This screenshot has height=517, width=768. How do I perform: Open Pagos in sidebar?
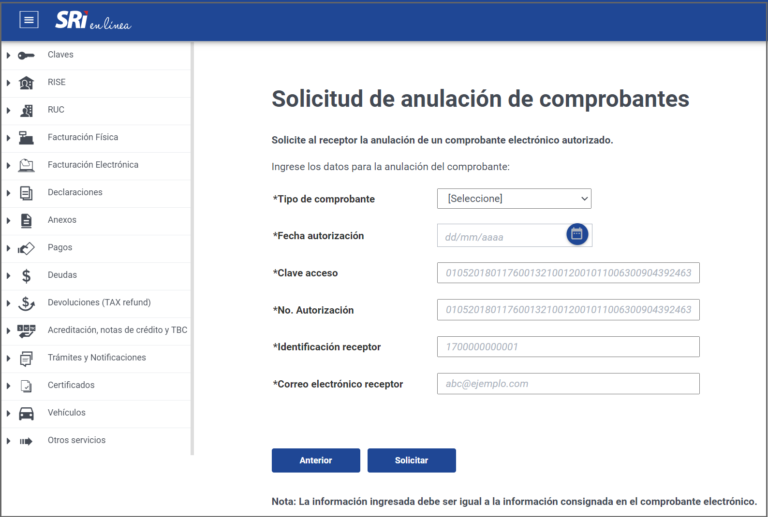point(60,247)
